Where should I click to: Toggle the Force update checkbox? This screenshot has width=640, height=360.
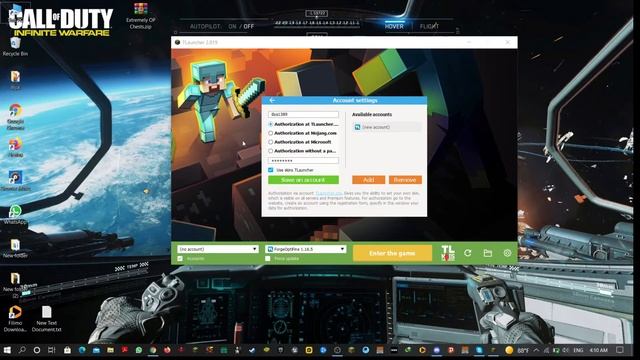click(268, 259)
